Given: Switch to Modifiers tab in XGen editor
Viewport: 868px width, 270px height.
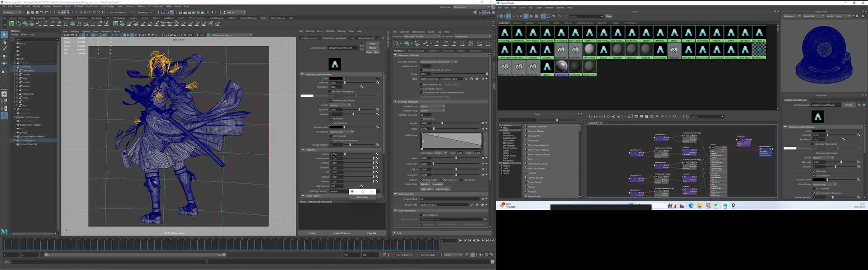Looking at the screenshot, I should click(433, 51).
